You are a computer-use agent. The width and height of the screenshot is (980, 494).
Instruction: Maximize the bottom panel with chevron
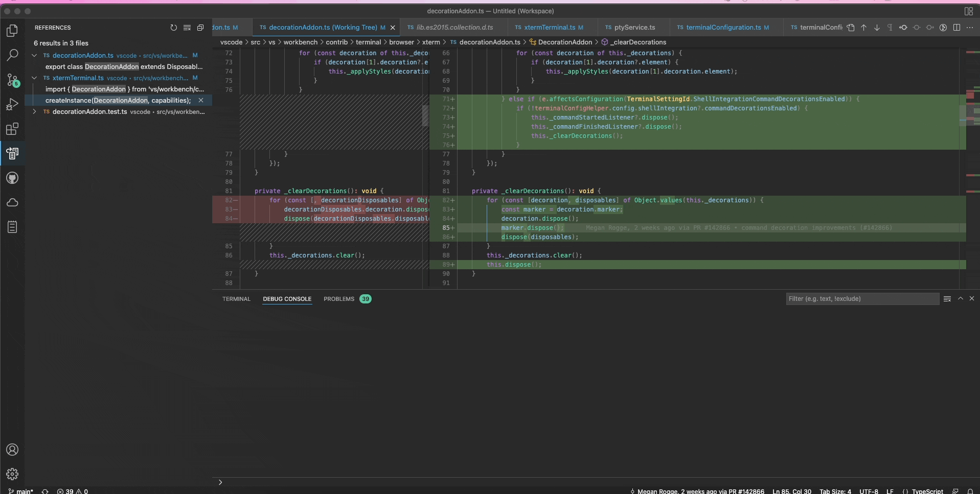pyautogui.click(x=961, y=299)
